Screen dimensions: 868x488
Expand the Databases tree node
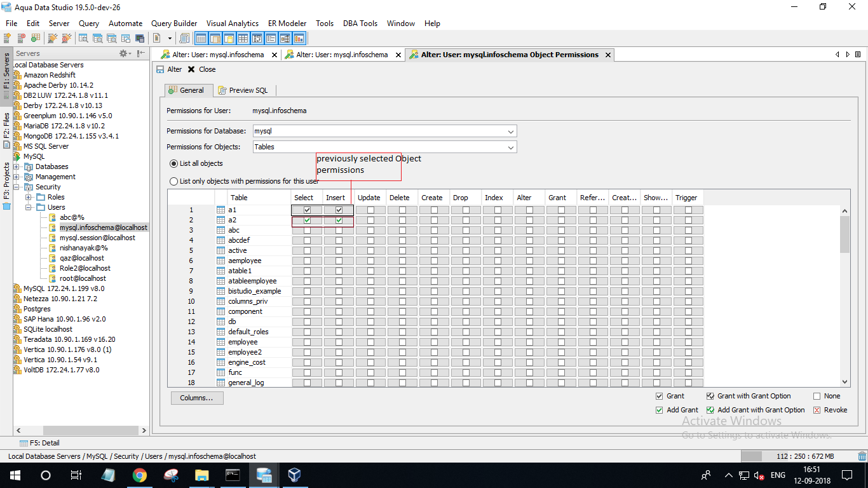[x=17, y=166]
